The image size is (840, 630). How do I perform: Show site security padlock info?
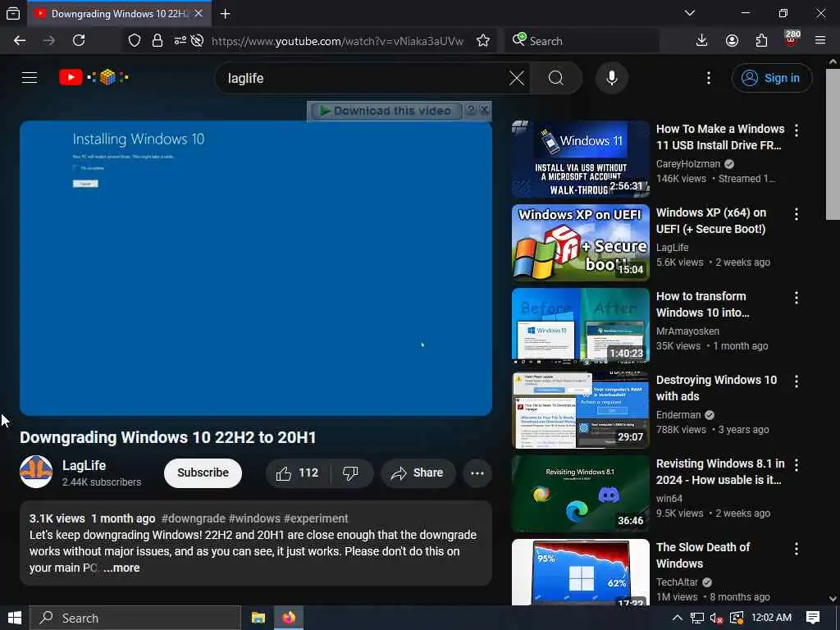click(x=157, y=41)
